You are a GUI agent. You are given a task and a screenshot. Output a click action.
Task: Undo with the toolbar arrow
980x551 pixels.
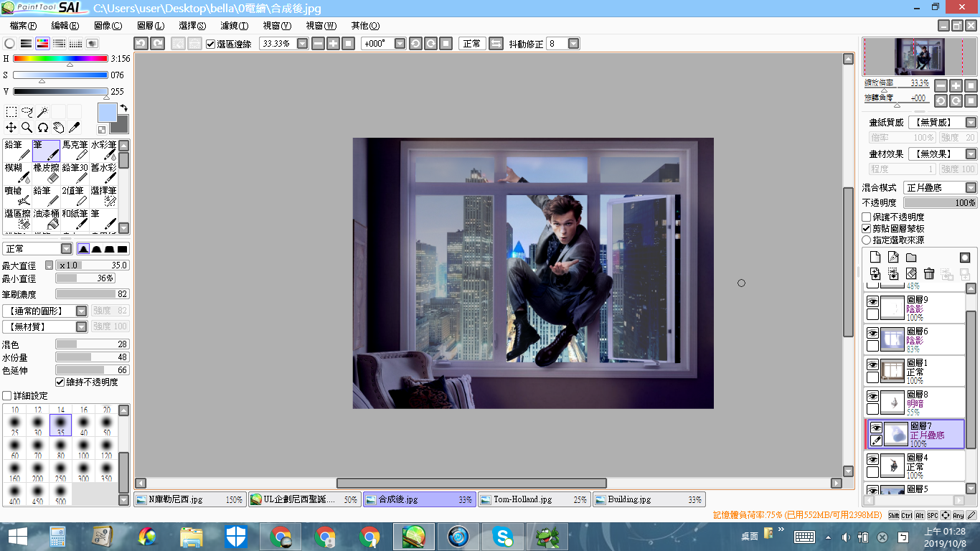[141, 44]
